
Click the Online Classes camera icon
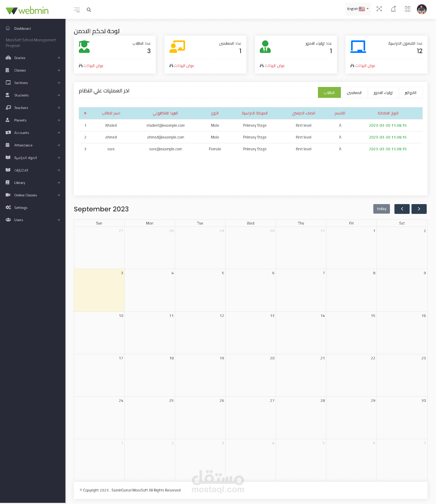pos(7,195)
